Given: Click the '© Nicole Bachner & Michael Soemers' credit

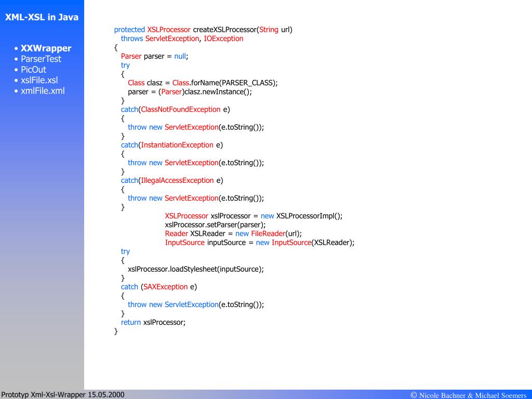Looking at the screenshot, I should click(x=468, y=395).
